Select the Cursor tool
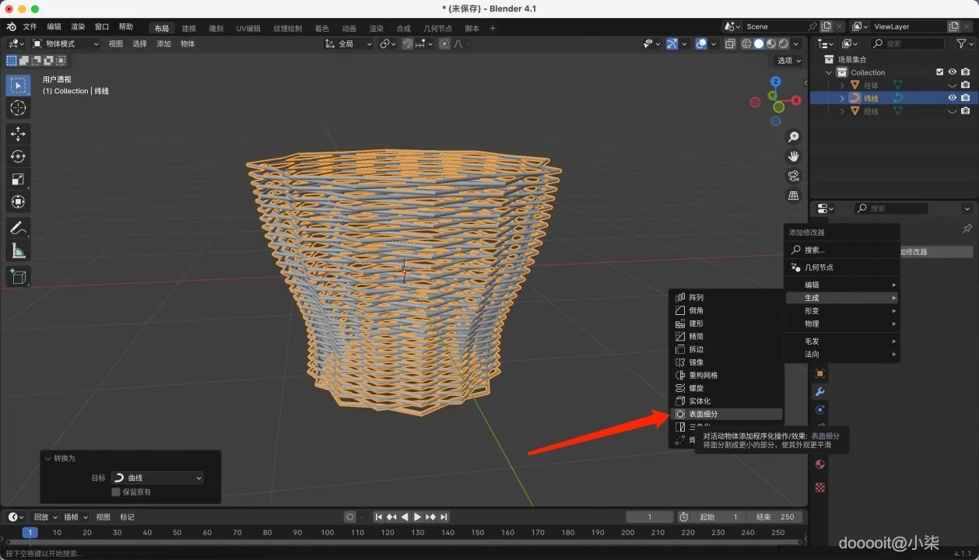Viewport: 979px width, 560px height. pyautogui.click(x=18, y=108)
